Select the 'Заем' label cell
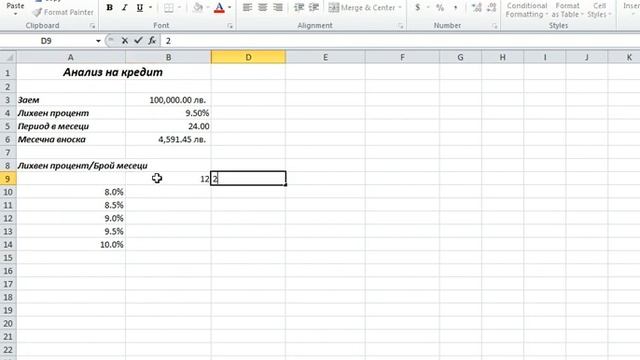The image size is (640, 360). click(x=71, y=100)
